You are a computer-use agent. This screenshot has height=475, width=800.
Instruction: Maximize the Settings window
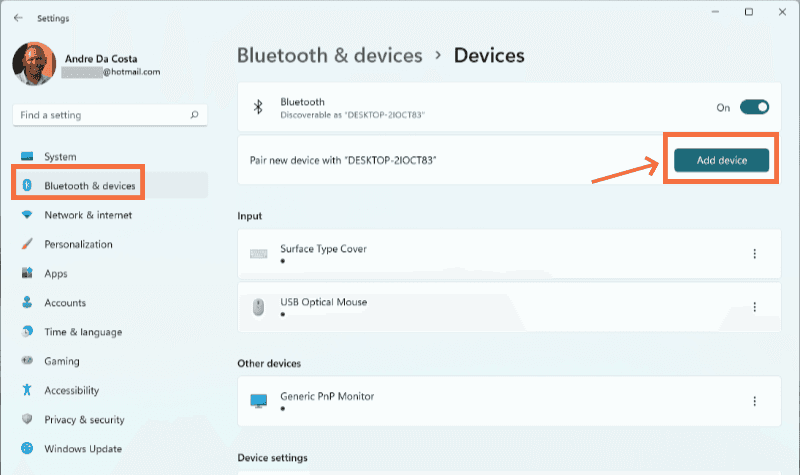pyautogui.click(x=748, y=12)
